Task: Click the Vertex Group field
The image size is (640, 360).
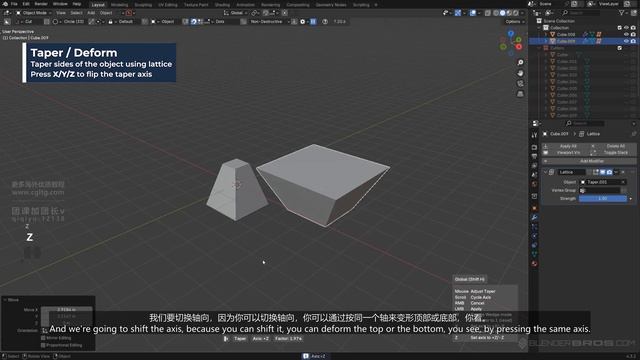Action: (600, 191)
